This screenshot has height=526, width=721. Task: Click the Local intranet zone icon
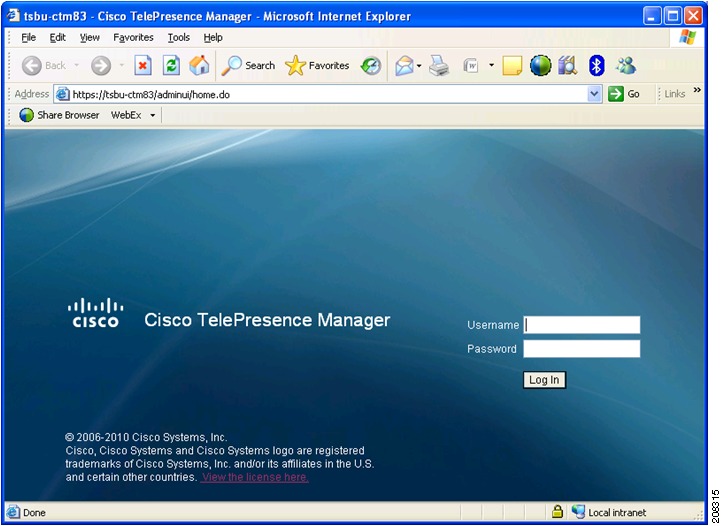(x=578, y=512)
